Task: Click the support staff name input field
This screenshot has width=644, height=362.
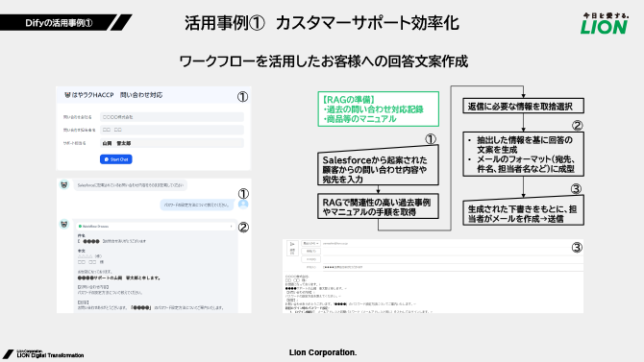Action: tap(172, 143)
